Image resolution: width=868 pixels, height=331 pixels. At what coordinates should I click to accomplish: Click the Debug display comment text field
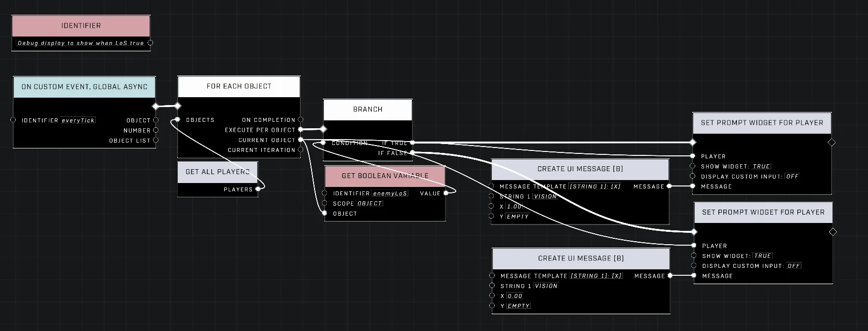[80, 43]
